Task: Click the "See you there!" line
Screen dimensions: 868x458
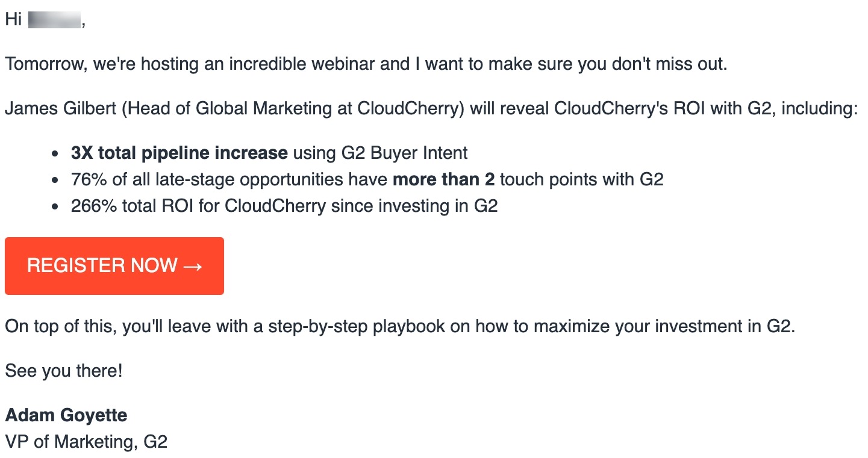Action: 64,371
